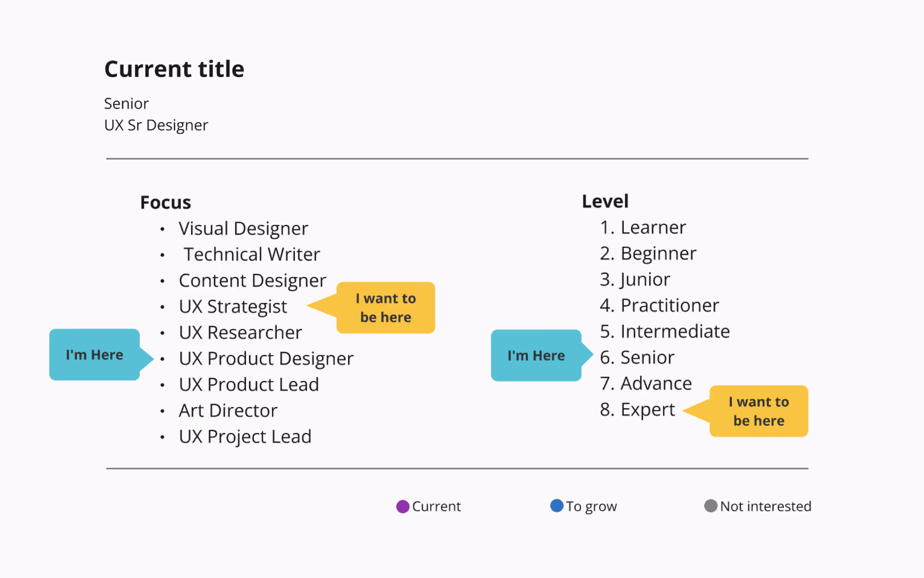Screen dimensions: 924x578
Task: Select the UX Researcher list item
Action: [x=241, y=333]
